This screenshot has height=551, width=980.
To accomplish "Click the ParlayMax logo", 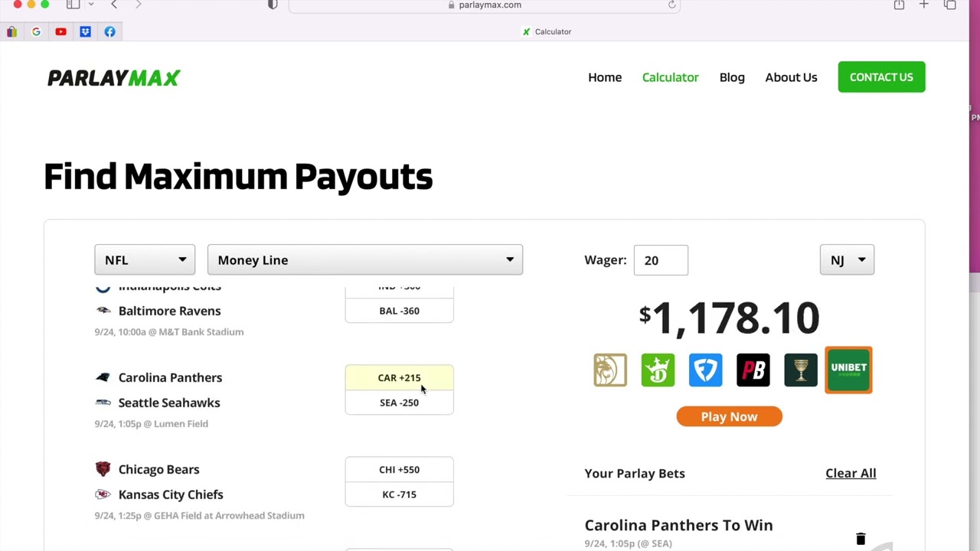I will tap(114, 77).
